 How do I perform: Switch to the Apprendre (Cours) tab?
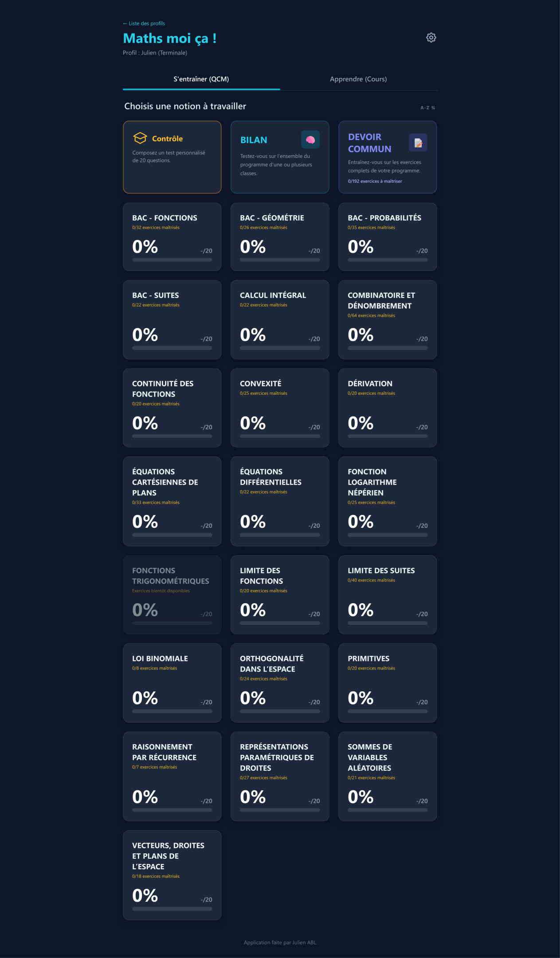click(358, 79)
